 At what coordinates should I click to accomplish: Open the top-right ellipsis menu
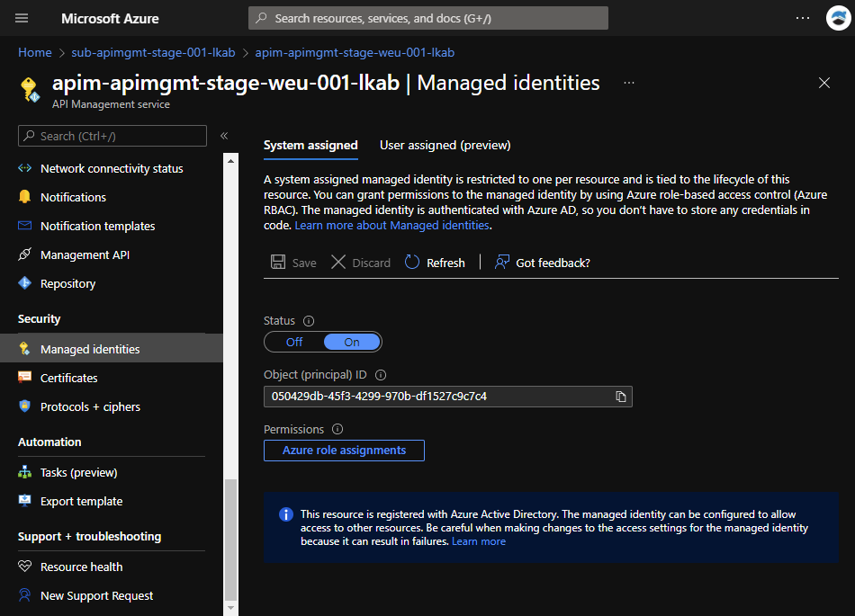[802, 18]
